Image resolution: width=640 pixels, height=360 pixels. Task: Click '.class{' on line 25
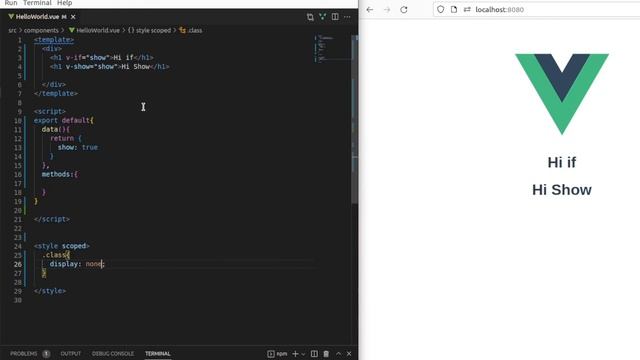point(56,255)
